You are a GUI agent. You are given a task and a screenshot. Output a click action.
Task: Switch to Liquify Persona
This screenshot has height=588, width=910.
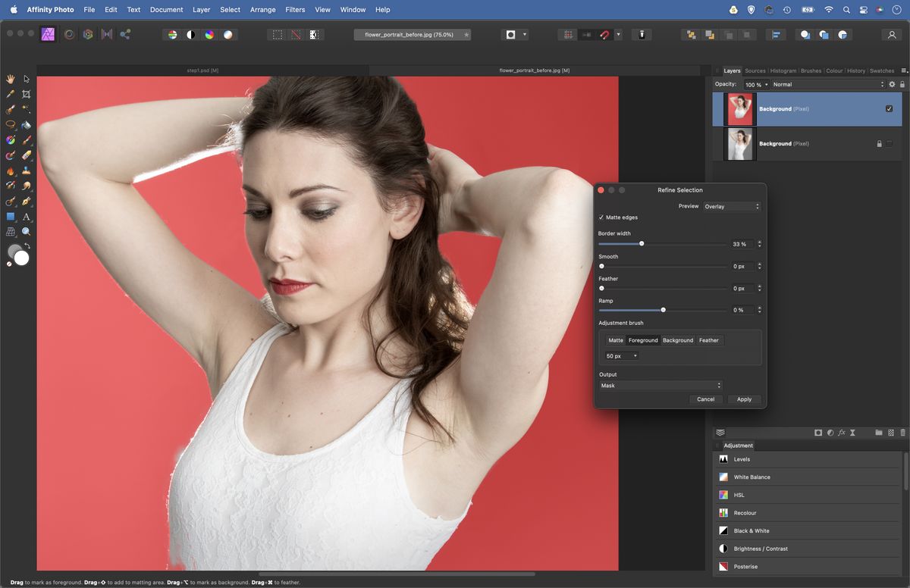[x=69, y=34]
